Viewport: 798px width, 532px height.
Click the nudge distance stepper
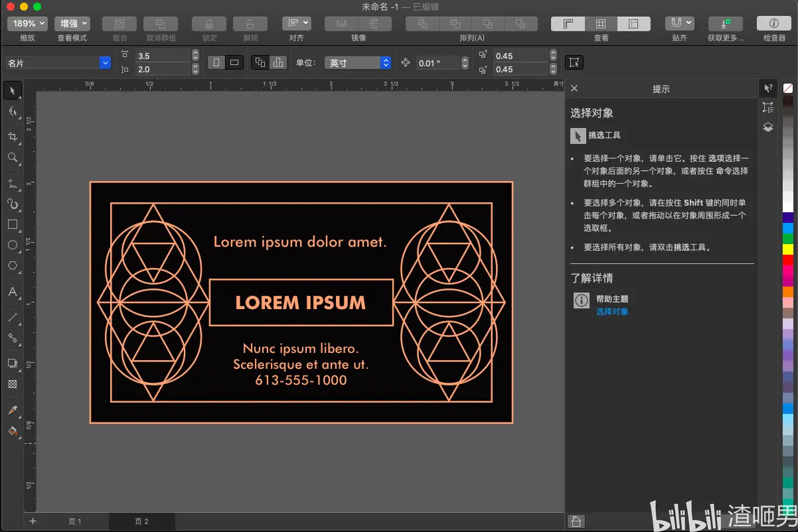(x=465, y=63)
